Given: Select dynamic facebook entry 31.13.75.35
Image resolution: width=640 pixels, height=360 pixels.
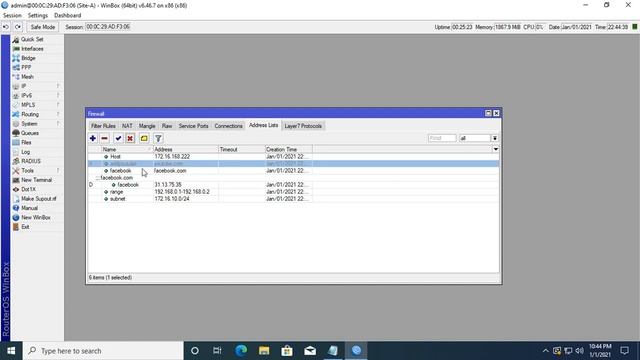Looking at the screenshot, I should (293, 185).
